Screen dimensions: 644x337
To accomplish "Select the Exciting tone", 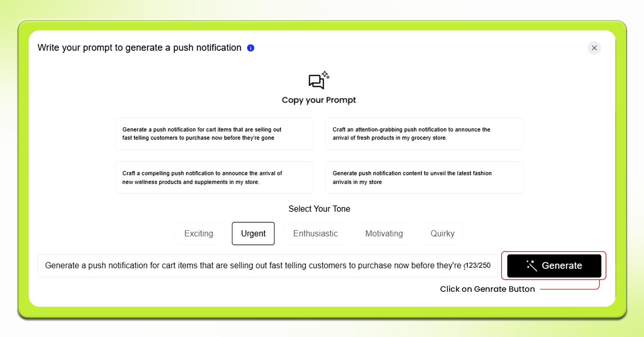I will tap(199, 233).
